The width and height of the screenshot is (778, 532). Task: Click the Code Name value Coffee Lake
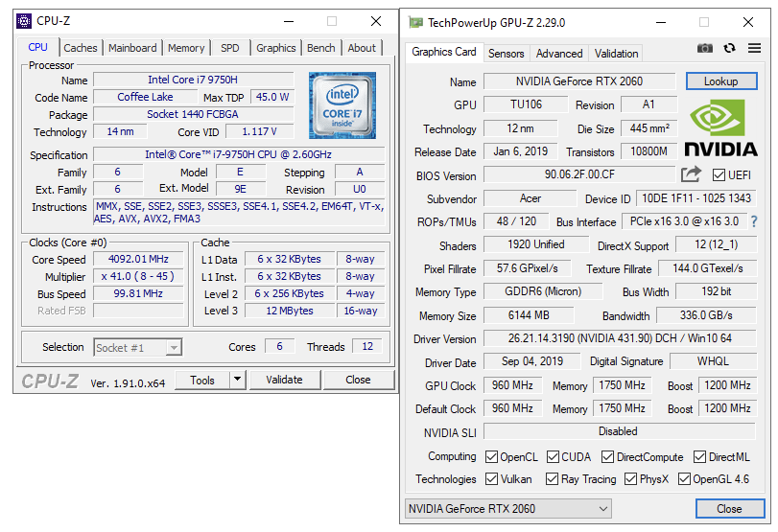[x=146, y=97]
